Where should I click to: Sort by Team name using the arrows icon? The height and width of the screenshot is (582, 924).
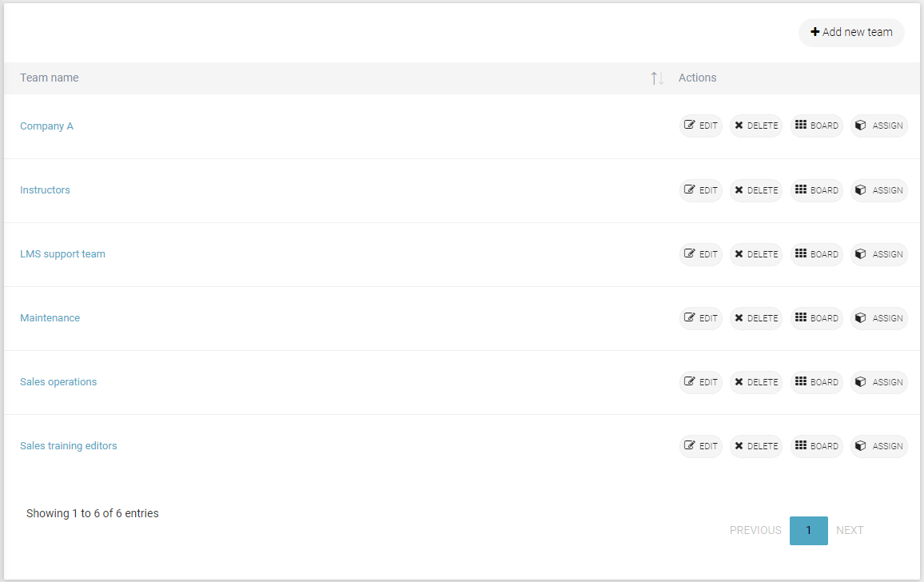pyautogui.click(x=657, y=78)
